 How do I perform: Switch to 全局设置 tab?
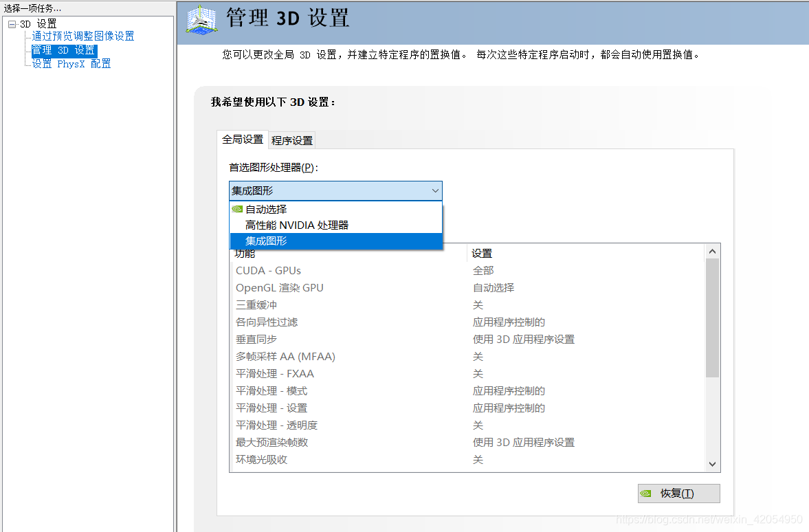click(243, 140)
